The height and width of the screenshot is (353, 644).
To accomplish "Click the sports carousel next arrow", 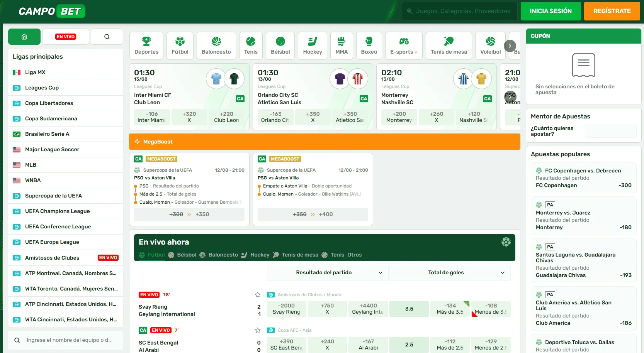I will point(510,46).
